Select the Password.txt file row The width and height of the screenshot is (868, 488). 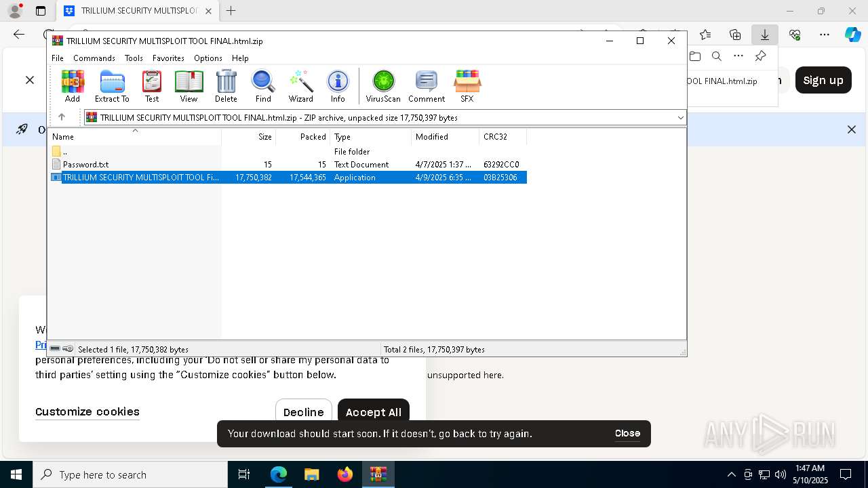click(288, 165)
